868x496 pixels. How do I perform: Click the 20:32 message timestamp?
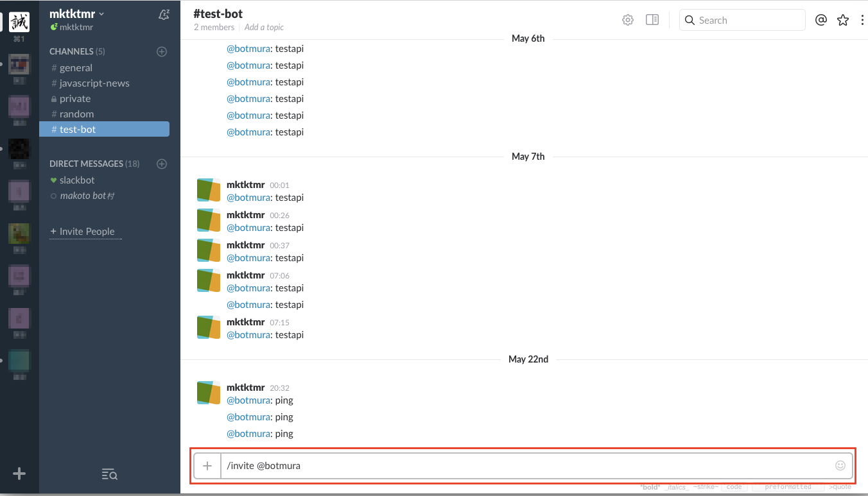[279, 388]
